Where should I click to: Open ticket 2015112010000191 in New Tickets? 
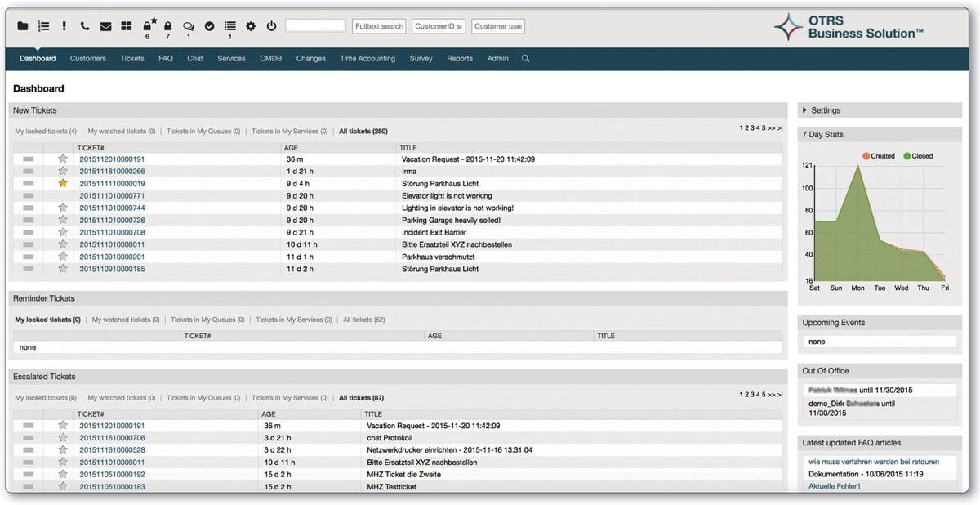coord(112,159)
